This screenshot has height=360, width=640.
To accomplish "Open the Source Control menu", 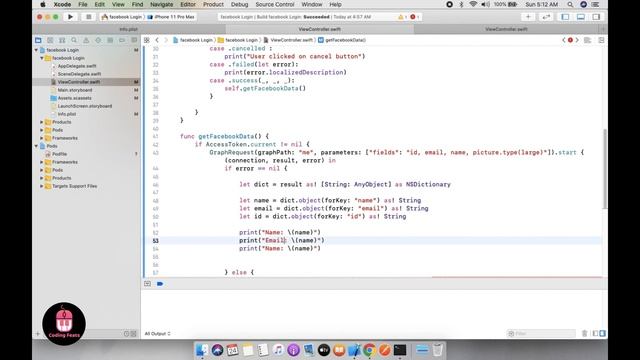I will pos(275,4).
